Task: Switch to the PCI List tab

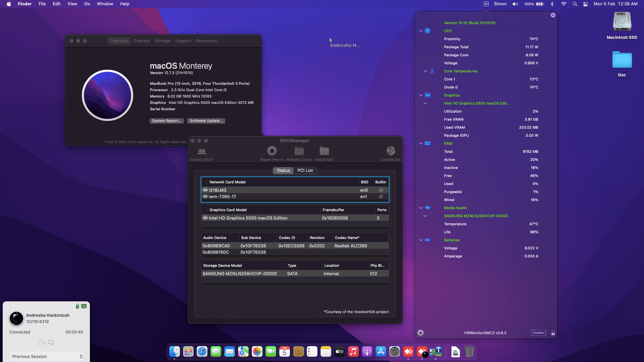Action: pyautogui.click(x=305, y=170)
